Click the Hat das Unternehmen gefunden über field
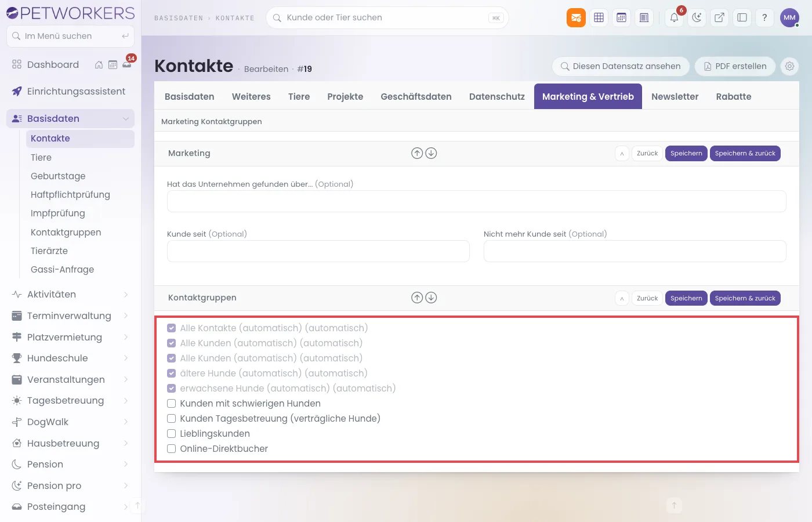The height and width of the screenshot is (522, 812). pyautogui.click(x=476, y=201)
